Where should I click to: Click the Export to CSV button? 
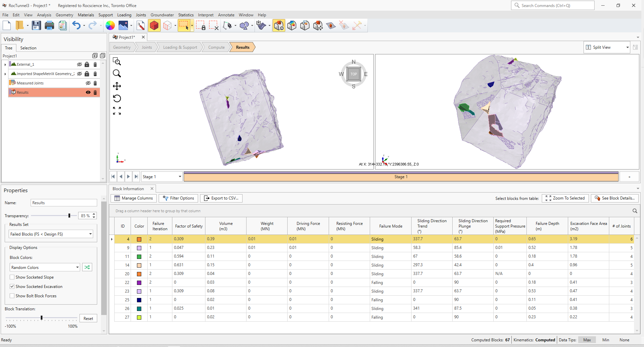click(221, 198)
